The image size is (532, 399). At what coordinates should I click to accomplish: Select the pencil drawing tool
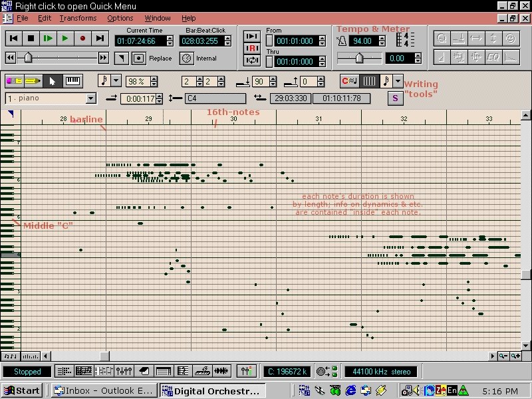[x=33, y=81]
